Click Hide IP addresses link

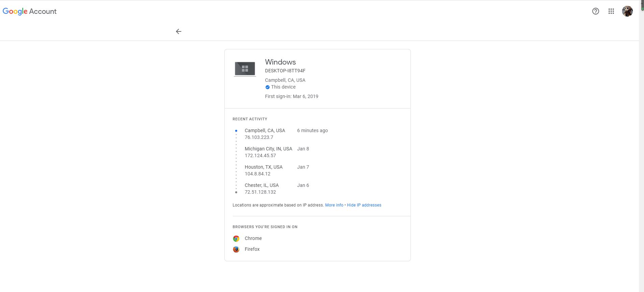pos(364,205)
